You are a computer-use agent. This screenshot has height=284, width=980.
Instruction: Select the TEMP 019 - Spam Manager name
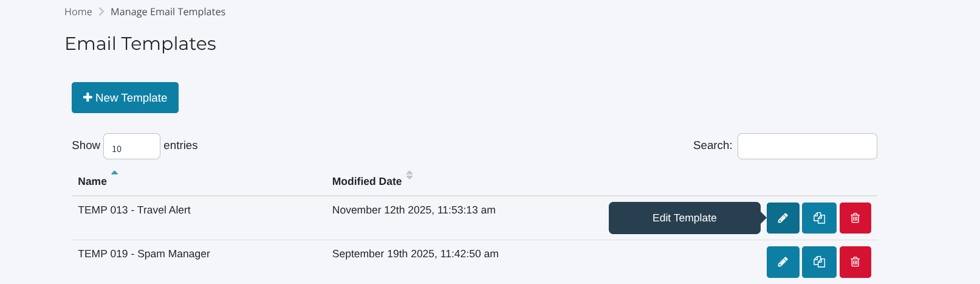[144, 254]
